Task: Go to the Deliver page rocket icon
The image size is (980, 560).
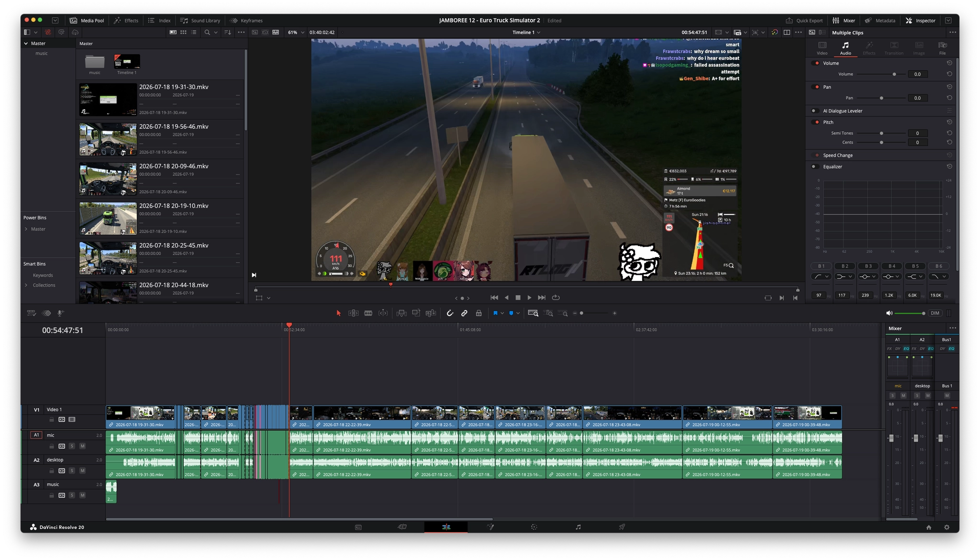Action: click(622, 527)
